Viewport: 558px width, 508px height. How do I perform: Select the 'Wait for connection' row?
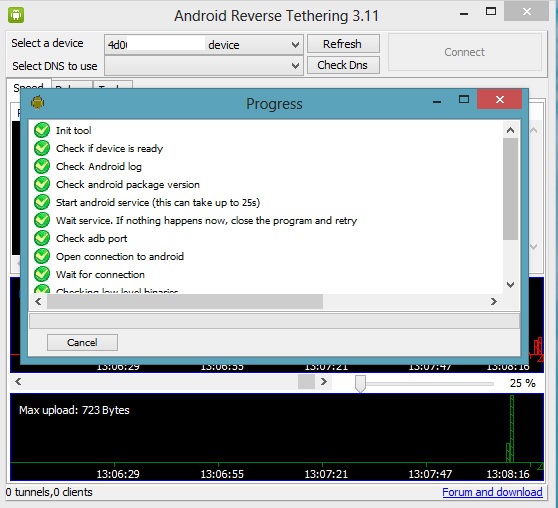point(100,274)
